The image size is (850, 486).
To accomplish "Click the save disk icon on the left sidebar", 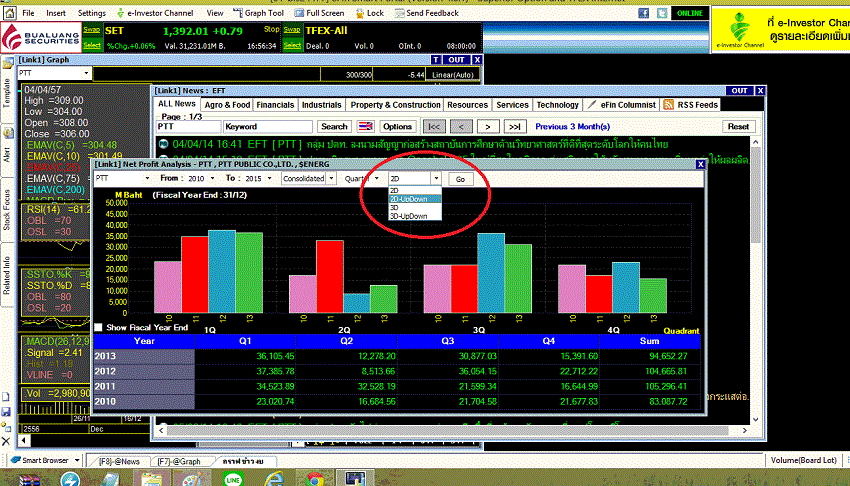I will click(6, 412).
